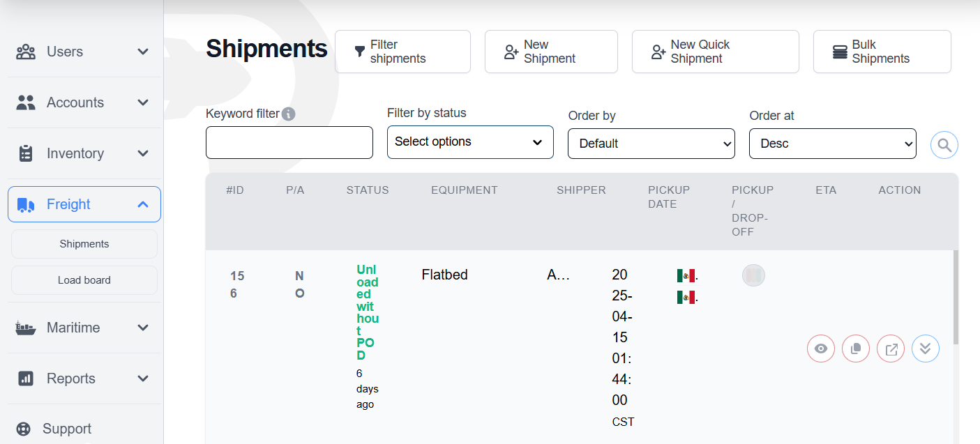This screenshot has width=980, height=444.
Task: Expand the Accounts menu
Action: point(142,102)
